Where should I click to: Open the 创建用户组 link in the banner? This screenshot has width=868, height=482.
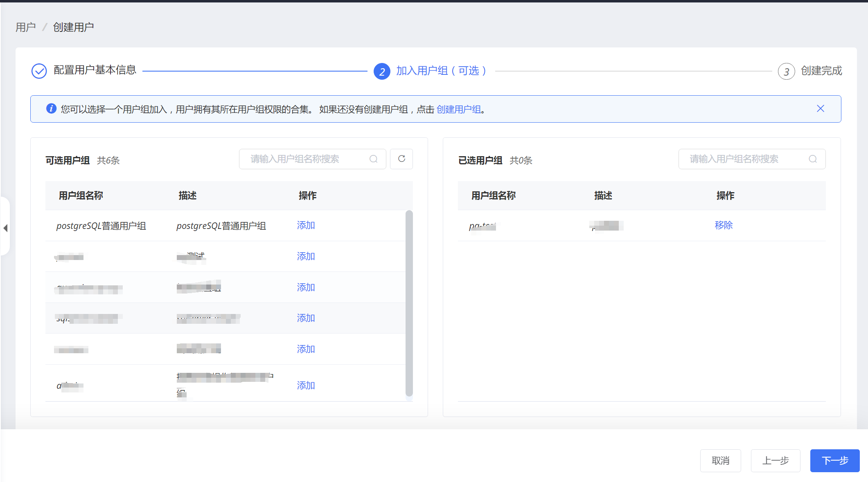459,110
